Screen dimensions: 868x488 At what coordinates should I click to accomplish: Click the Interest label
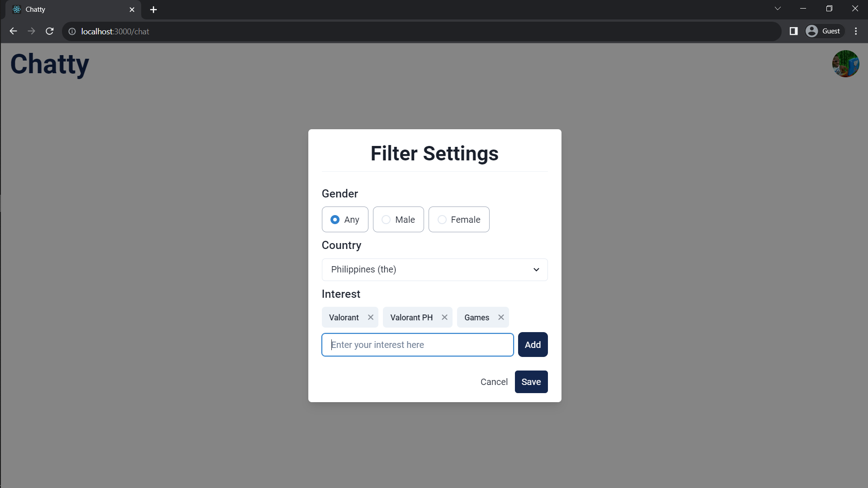(x=341, y=294)
